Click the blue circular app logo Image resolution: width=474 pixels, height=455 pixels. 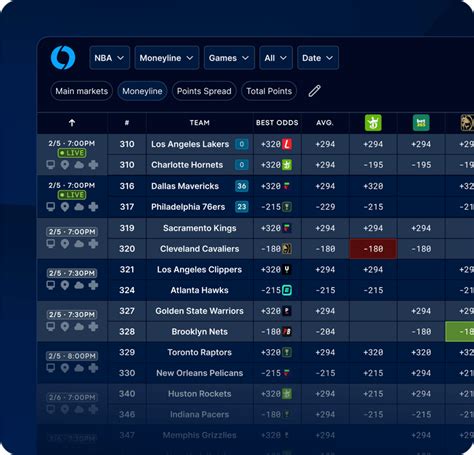tap(63, 58)
